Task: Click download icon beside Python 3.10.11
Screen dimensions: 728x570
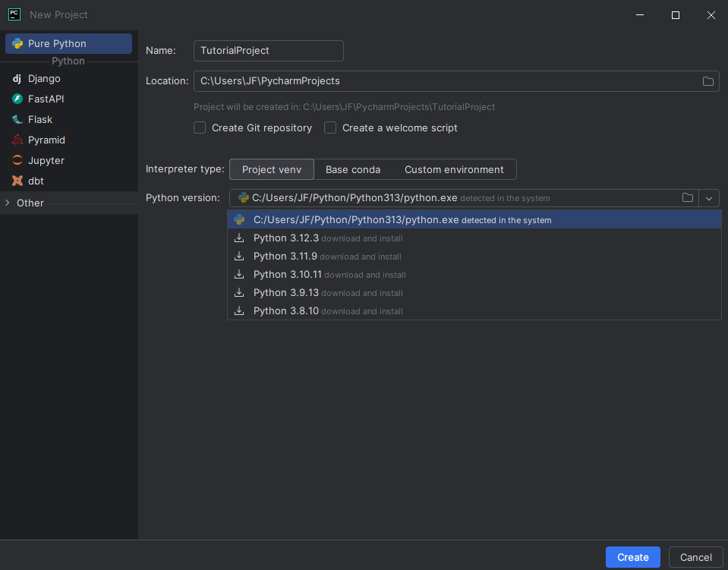Action: point(239,274)
